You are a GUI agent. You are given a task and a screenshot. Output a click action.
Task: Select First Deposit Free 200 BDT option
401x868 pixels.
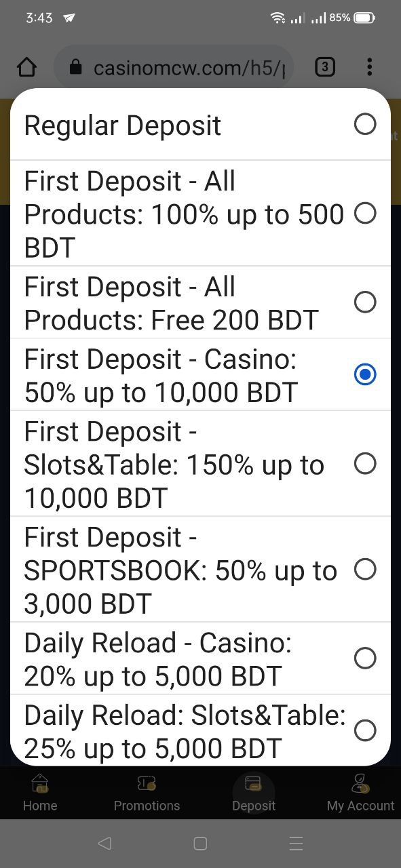tap(365, 302)
